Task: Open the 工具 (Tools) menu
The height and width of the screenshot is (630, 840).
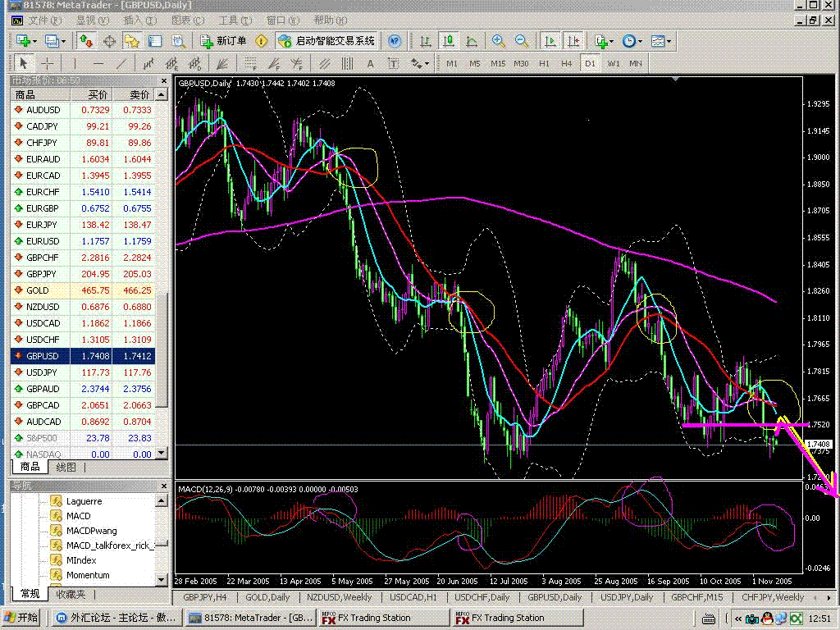Action: tap(234, 20)
